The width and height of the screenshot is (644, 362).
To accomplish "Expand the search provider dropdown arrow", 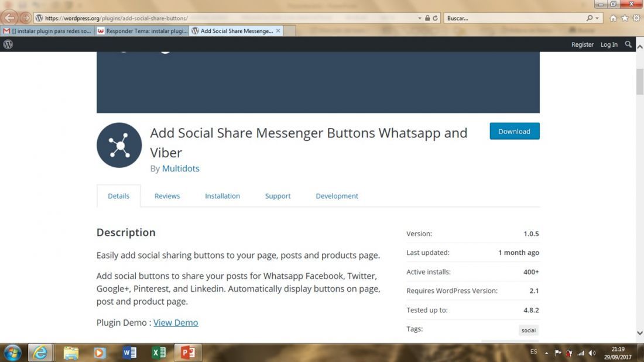I will (x=597, y=19).
